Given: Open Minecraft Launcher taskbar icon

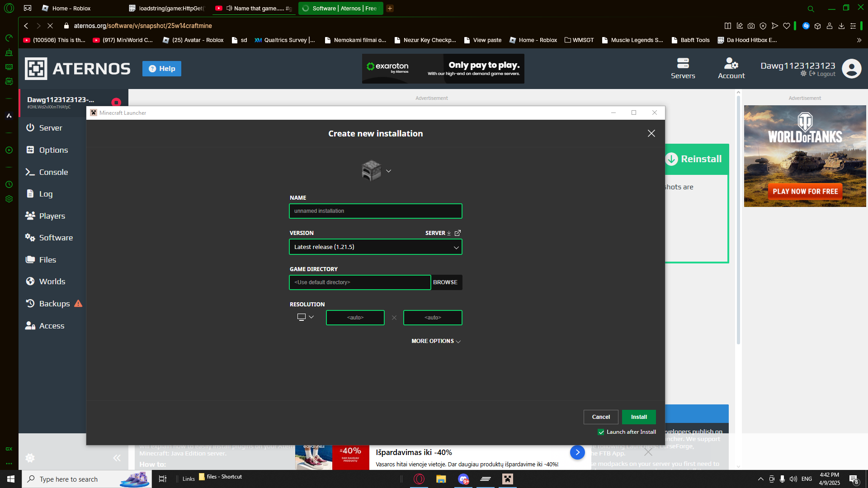Looking at the screenshot, I should coord(508,479).
